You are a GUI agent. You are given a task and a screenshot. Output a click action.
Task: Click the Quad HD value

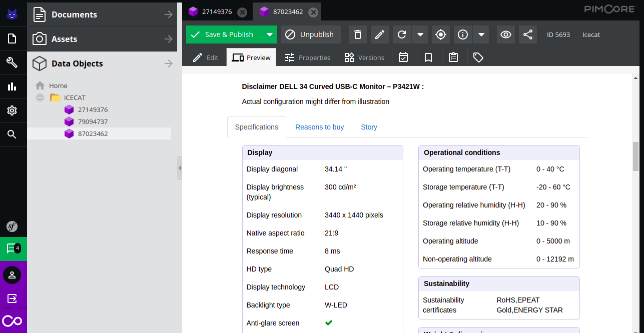(339, 269)
